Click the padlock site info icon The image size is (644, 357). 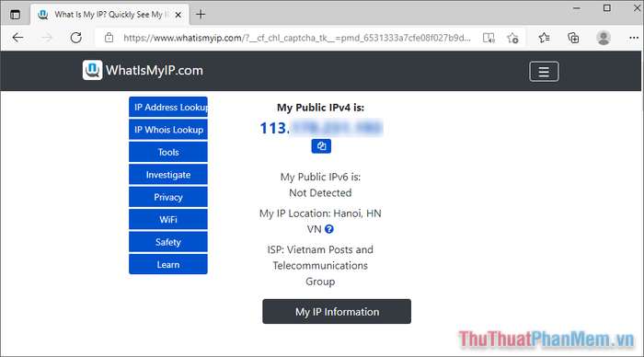[109, 38]
